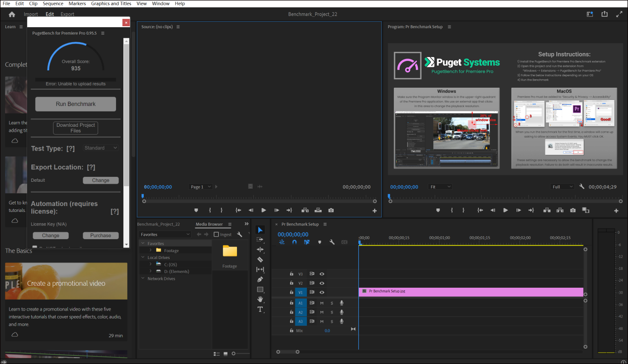628x364 pixels.
Task: Click the Export Frame camera in Program monitor
Action: 573,210
